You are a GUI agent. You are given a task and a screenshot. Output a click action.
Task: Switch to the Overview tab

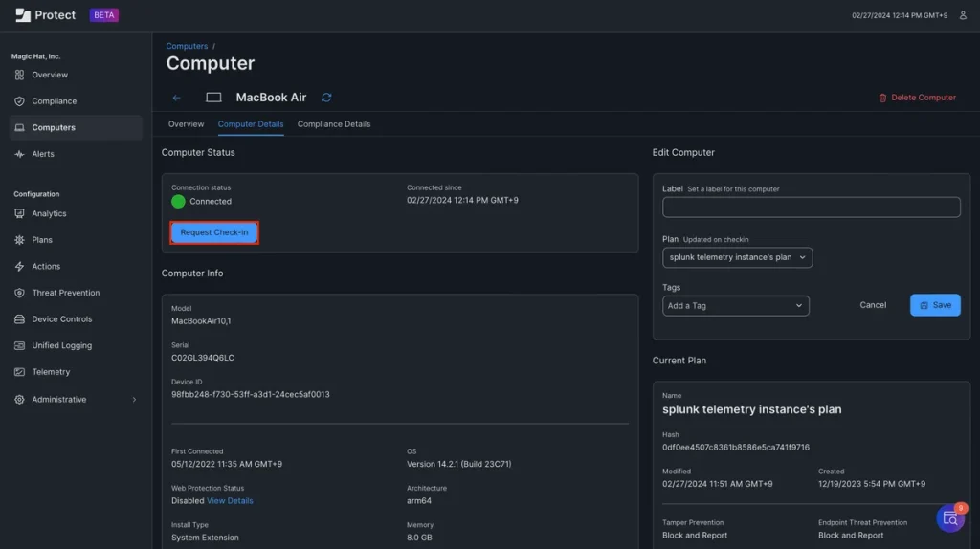(186, 124)
